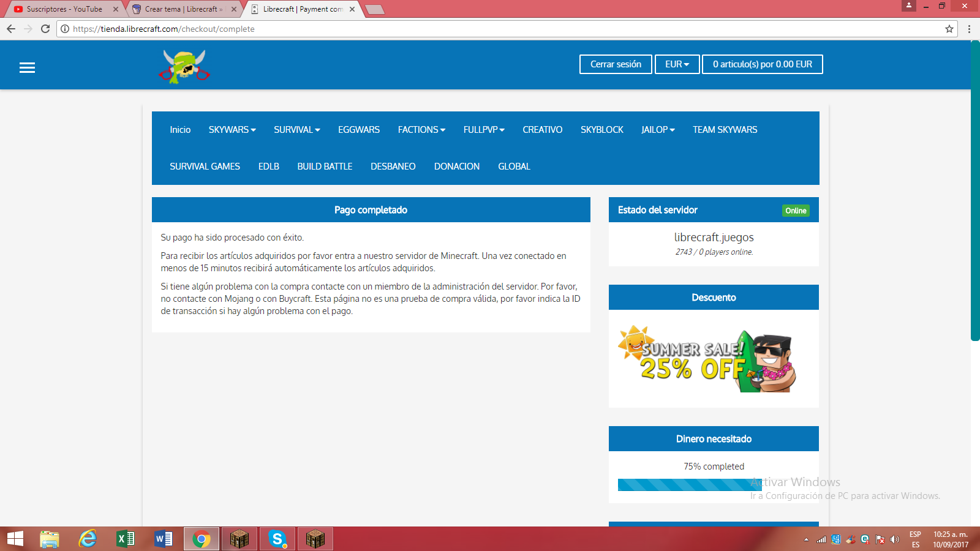This screenshot has height=551, width=980.
Task: Open the EGGWARS category
Action: tap(359, 130)
